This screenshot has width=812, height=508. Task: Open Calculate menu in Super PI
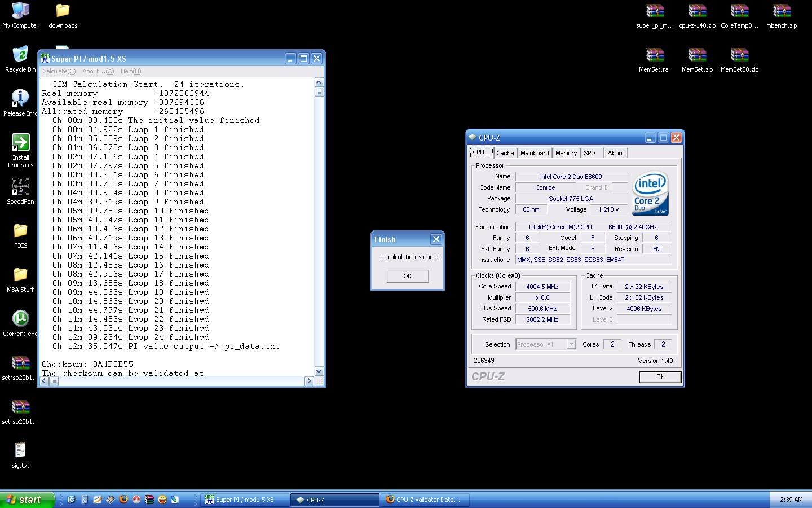[59, 71]
